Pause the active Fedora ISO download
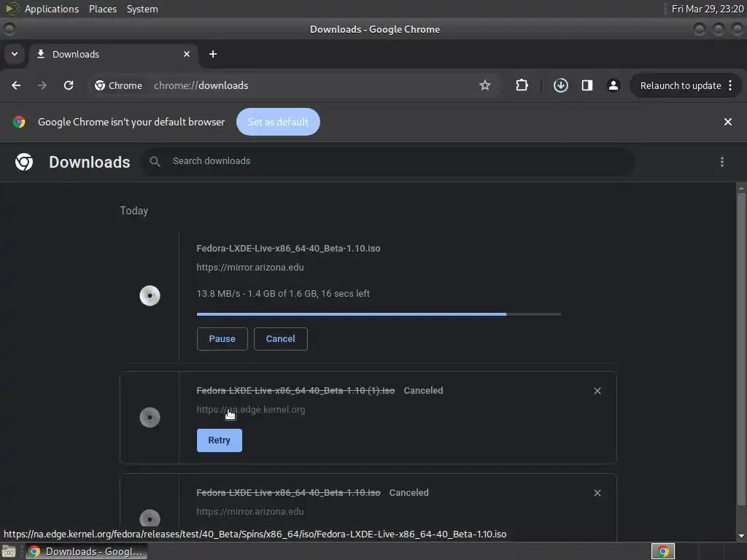 (222, 339)
